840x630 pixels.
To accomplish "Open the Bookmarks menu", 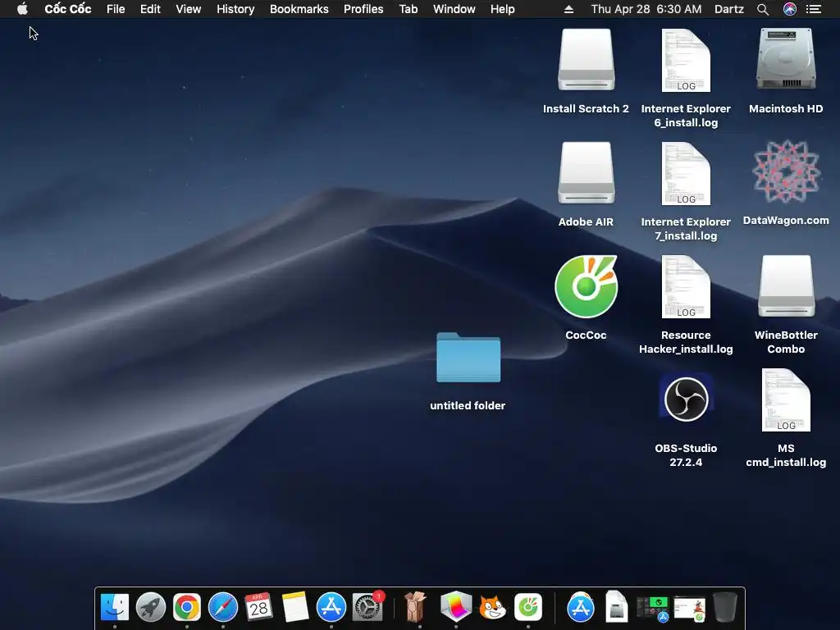I will tap(299, 9).
